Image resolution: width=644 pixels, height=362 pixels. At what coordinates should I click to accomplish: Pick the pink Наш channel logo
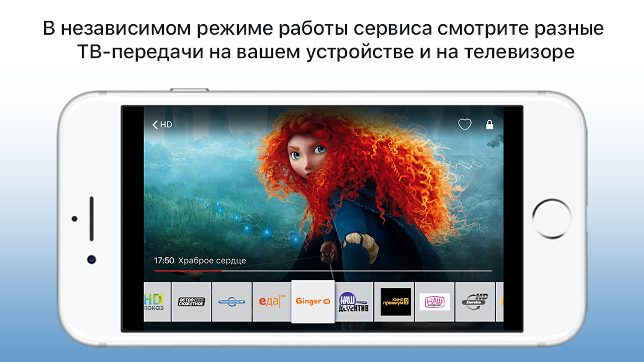click(x=434, y=302)
